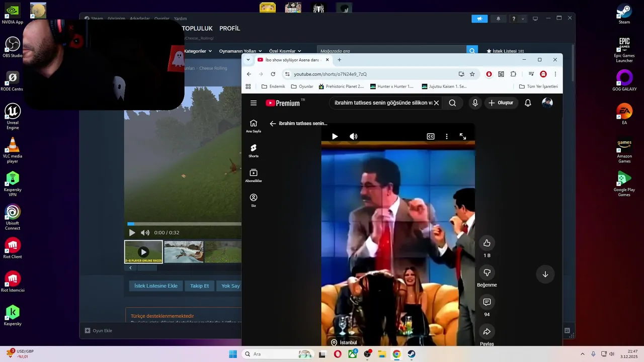Viewport: 644px width, 362px height.
Task: Open İstek Listesi in Steam
Action: click(505, 51)
